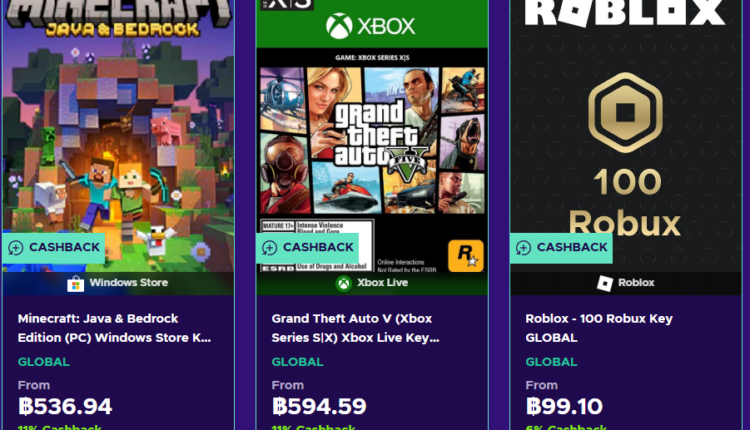Viewport: 750px width, 430px height.
Task: Open the Grand Theft Auto V cover art
Action: coord(372,150)
